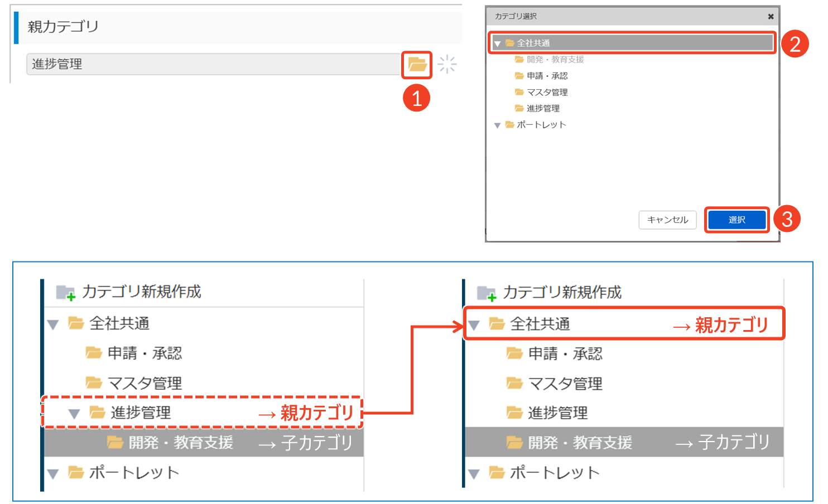This screenshot has width=828, height=504.
Task: Click カテゴリ新規作成 icon in left tree
Action: tap(66, 292)
